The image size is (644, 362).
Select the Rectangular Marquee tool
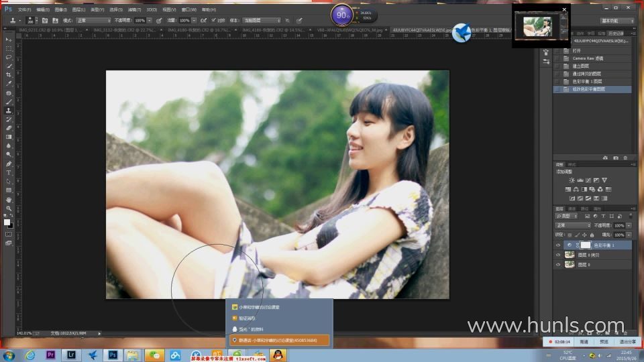coord(9,48)
